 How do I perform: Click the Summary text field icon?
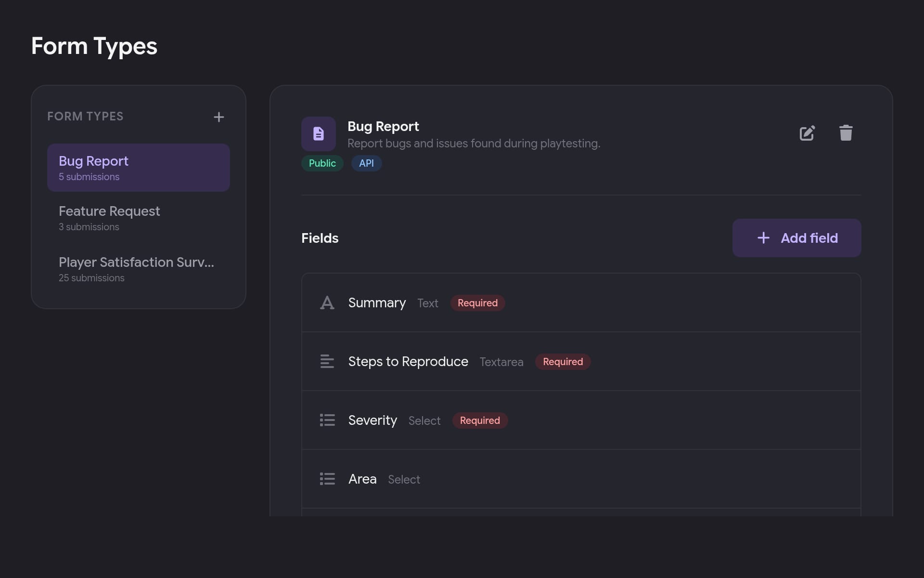327,303
